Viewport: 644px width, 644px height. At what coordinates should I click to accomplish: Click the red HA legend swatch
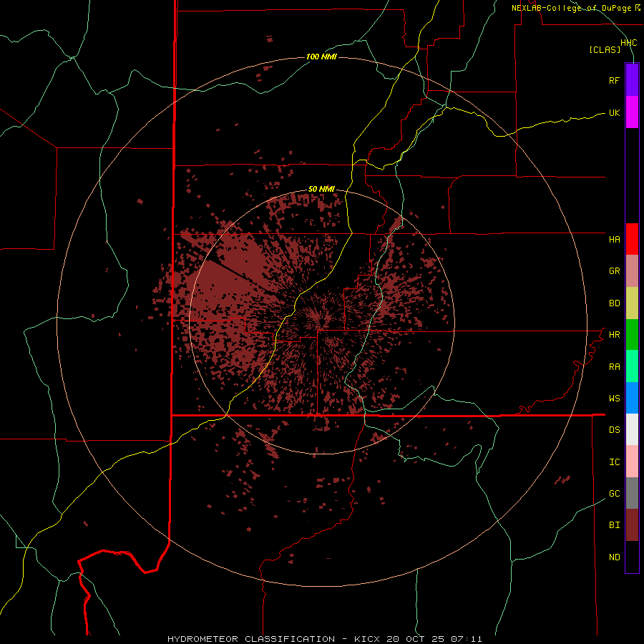pyautogui.click(x=632, y=239)
